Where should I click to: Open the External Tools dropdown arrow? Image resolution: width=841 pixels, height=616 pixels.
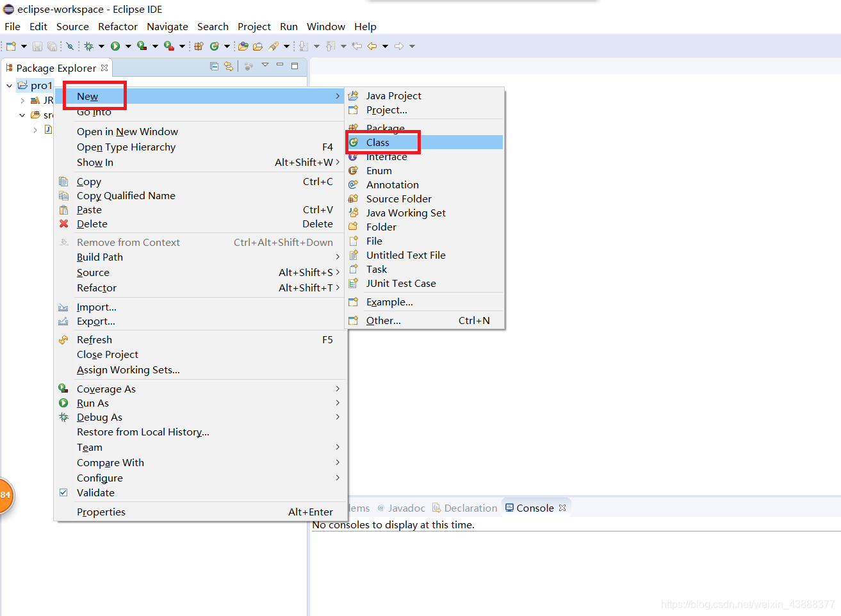point(182,46)
